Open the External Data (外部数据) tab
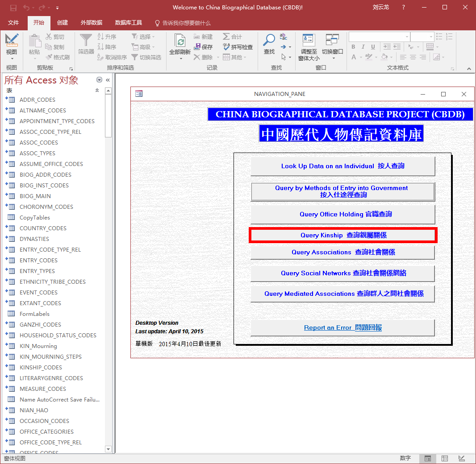476x464 pixels. click(91, 23)
